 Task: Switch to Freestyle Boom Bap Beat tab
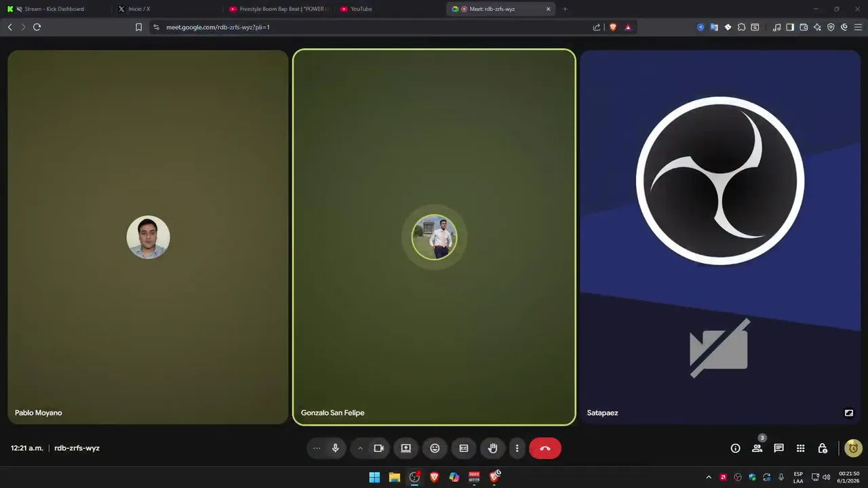278,9
